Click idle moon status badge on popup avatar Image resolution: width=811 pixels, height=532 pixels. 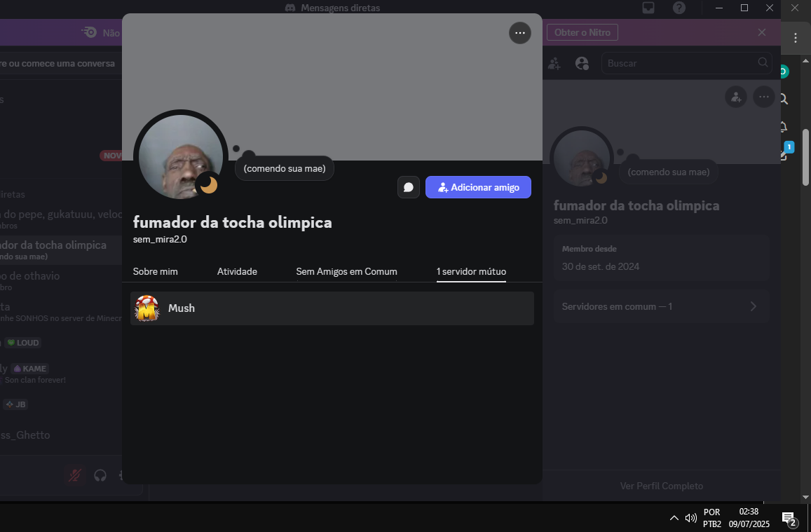(x=208, y=184)
